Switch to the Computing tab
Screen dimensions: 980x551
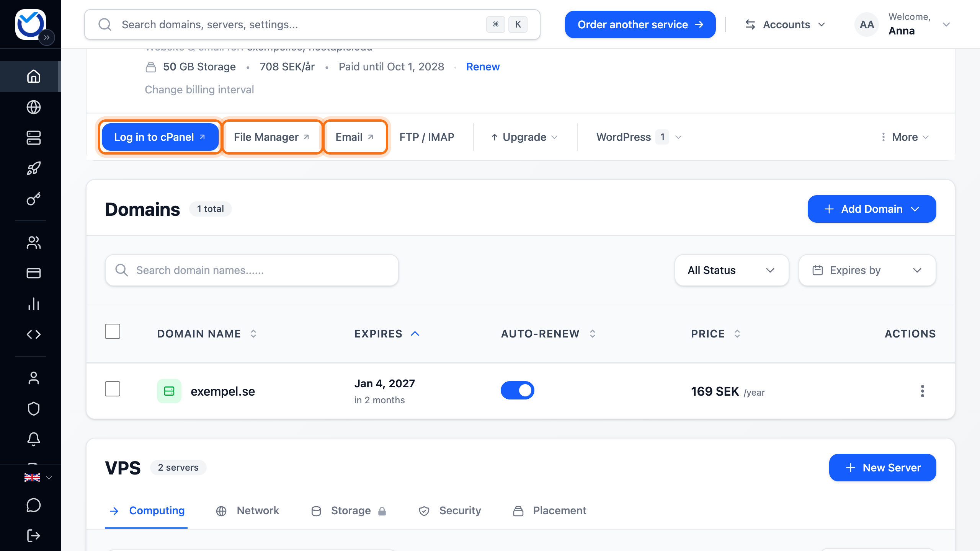pos(146,510)
